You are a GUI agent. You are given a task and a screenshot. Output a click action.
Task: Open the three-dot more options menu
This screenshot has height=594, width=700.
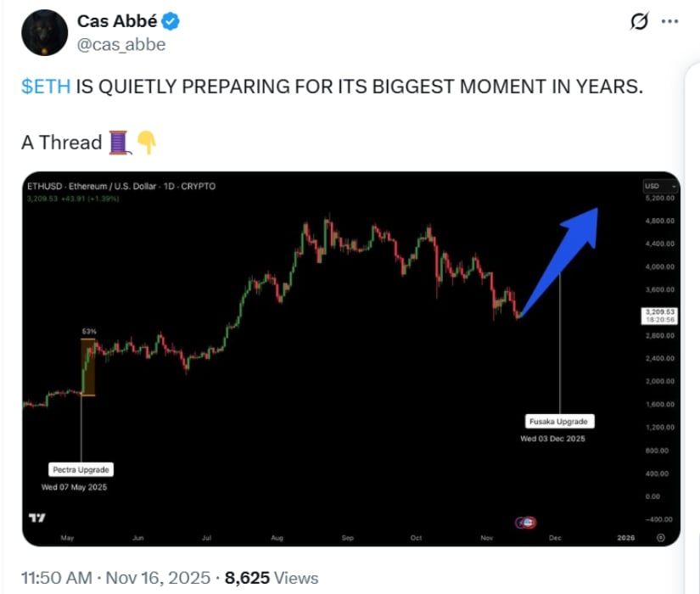pyautogui.click(x=669, y=24)
